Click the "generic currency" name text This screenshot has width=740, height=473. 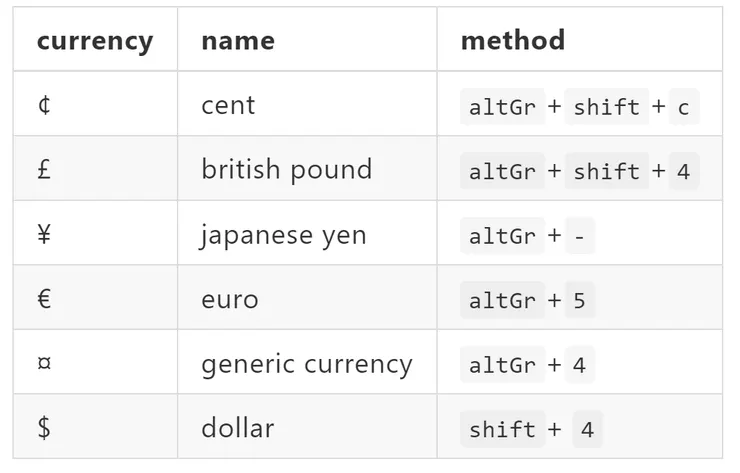306,364
